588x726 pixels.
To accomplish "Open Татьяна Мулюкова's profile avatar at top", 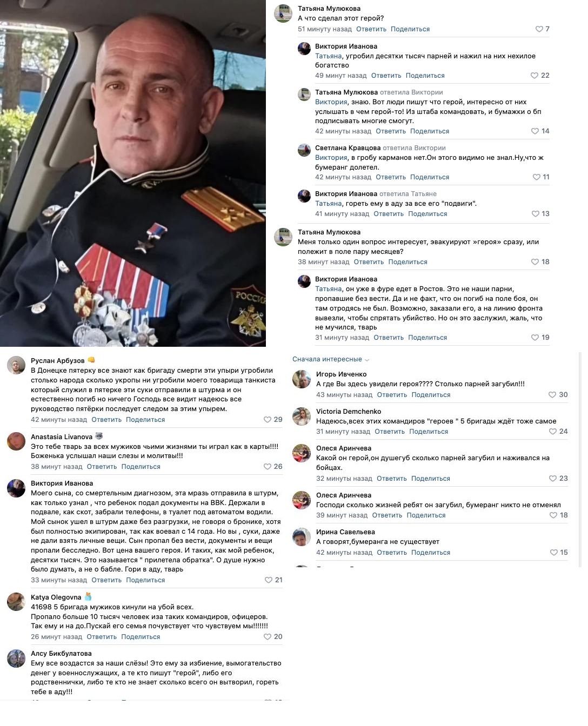I will click(283, 14).
